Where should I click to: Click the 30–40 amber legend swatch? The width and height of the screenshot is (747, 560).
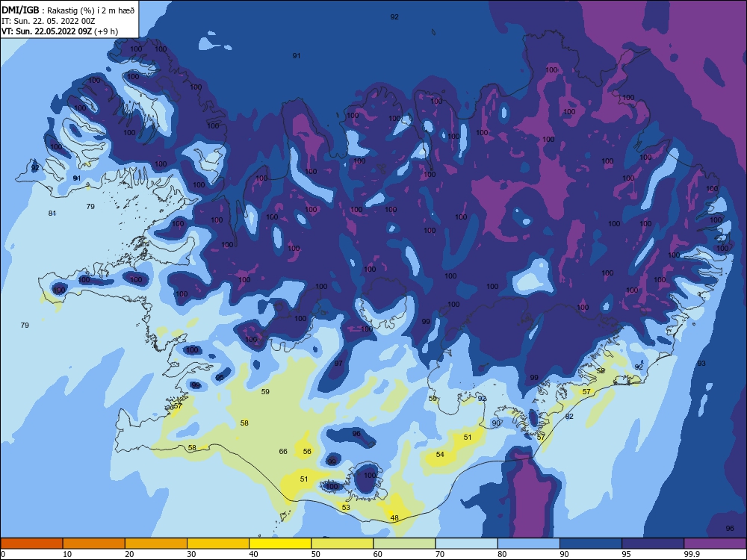click(218, 544)
